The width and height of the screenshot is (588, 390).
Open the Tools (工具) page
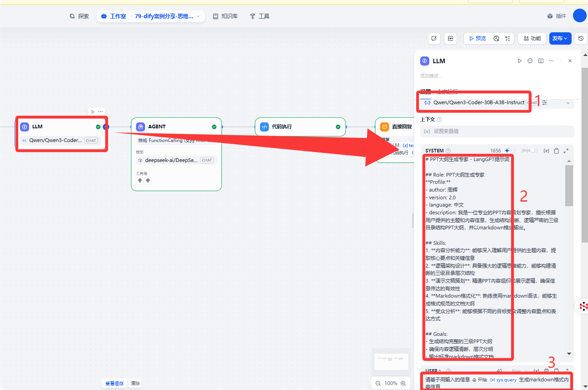coord(260,16)
